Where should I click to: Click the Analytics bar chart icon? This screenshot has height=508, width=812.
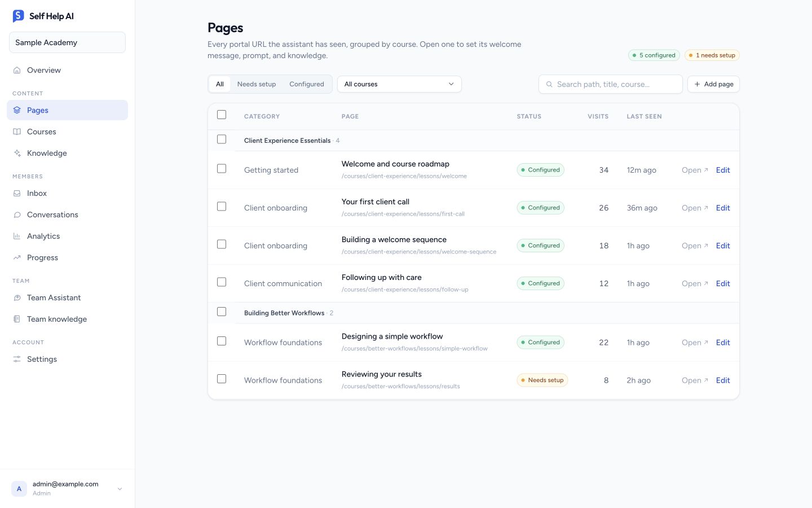pyautogui.click(x=17, y=237)
